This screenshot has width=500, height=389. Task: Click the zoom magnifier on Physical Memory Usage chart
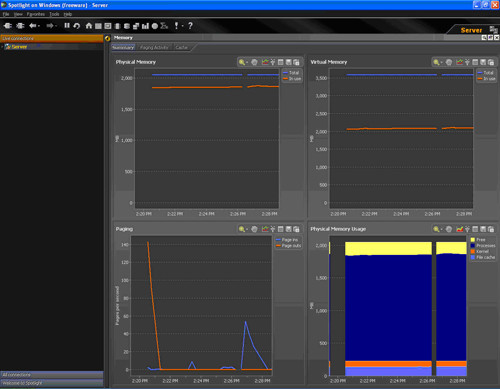(436, 229)
